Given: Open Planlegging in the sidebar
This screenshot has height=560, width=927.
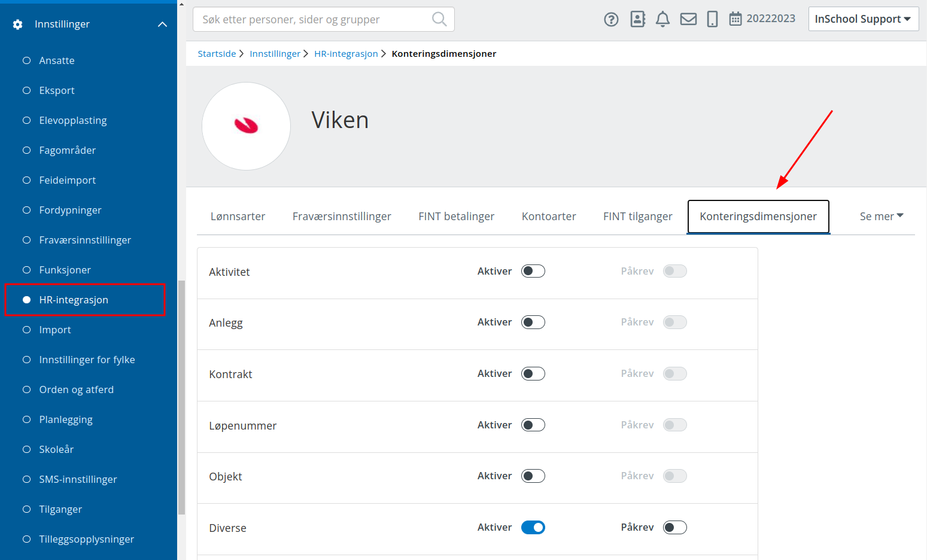Looking at the screenshot, I should pos(66,419).
